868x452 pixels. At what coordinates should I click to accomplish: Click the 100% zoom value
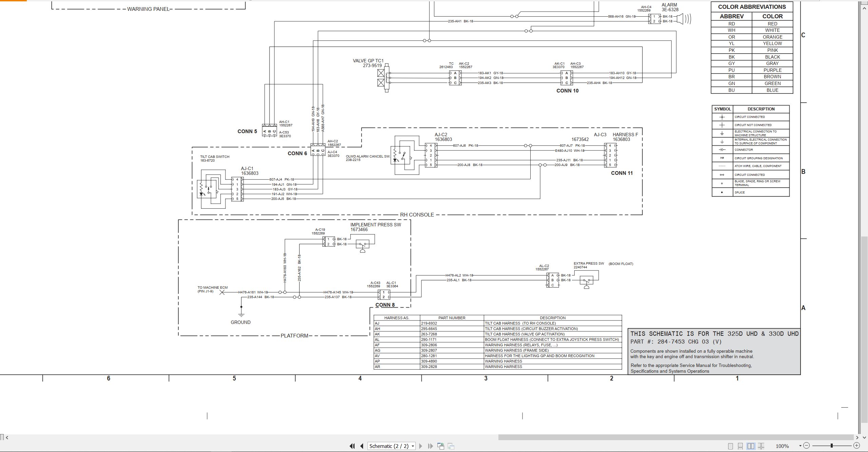click(x=782, y=446)
